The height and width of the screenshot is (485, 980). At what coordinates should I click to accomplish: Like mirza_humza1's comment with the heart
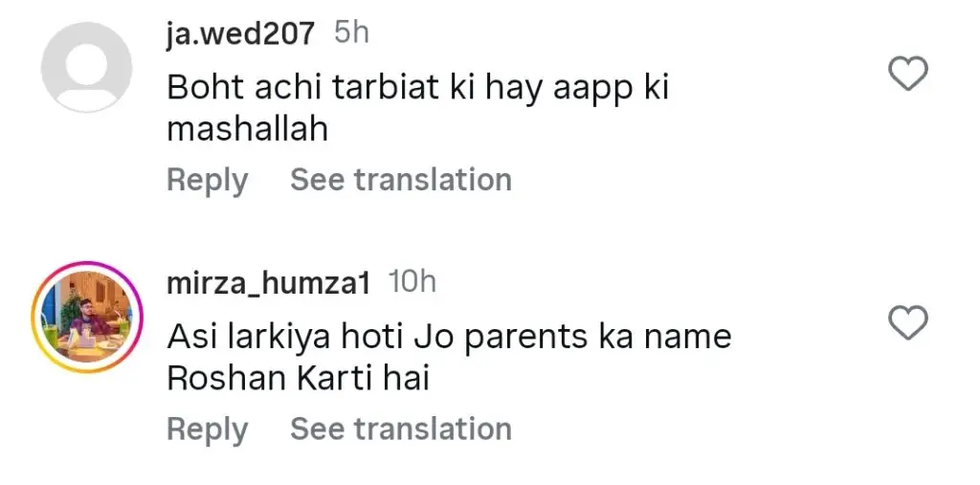[x=908, y=323]
